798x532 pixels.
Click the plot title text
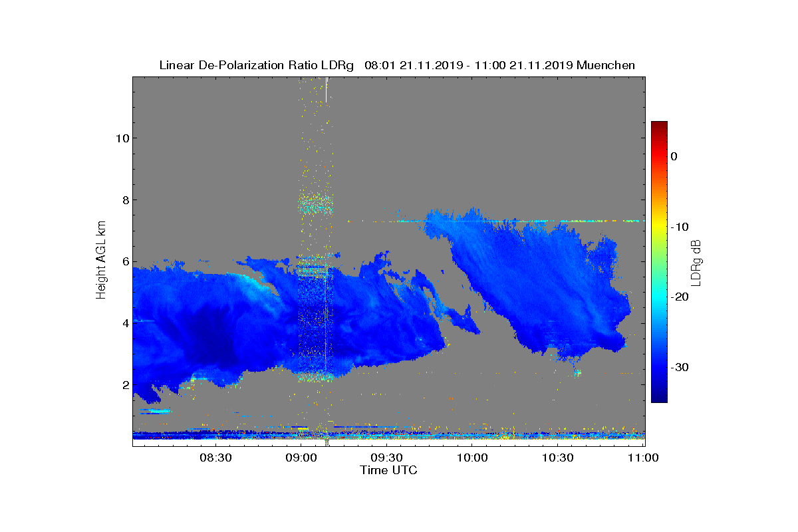tap(397, 65)
